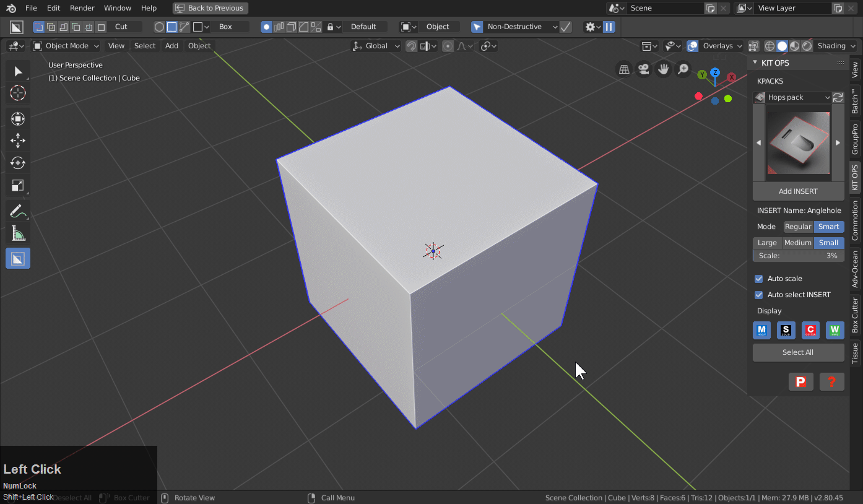
Task: Click the Add INSERT button
Action: 798,191
